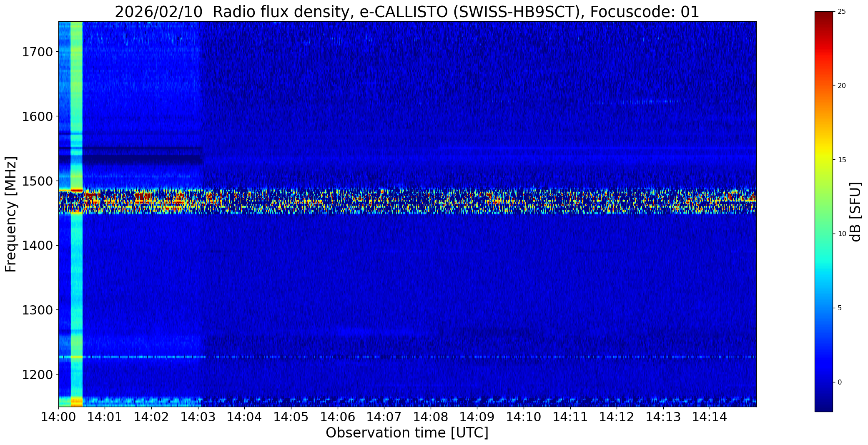
Task: Click the 14:07 time tick label
Action: [x=384, y=417]
